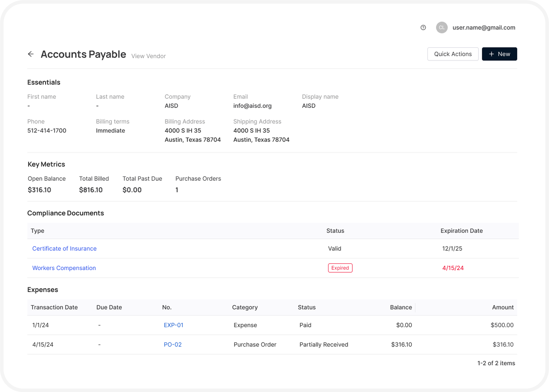Click the plus New button

(499, 54)
